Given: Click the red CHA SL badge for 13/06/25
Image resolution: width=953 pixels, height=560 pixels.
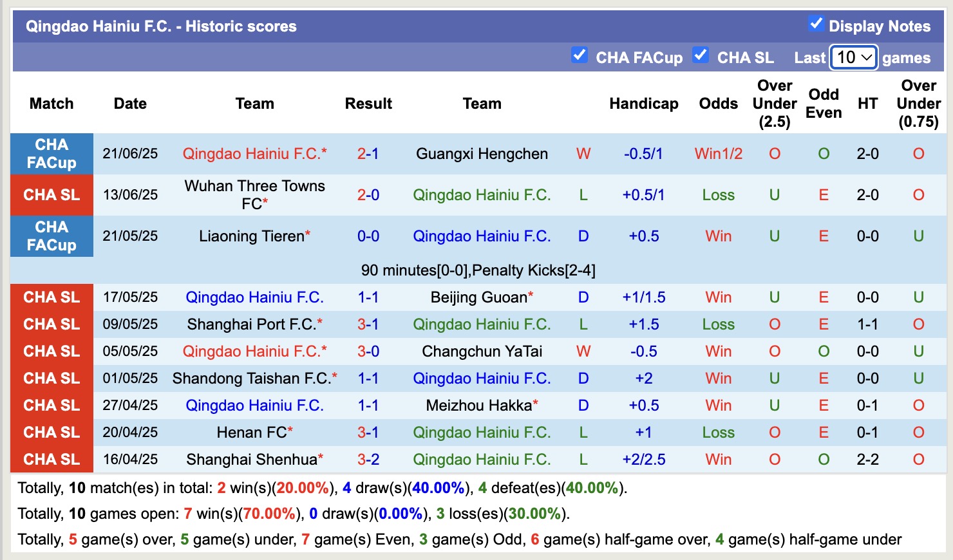Looking at the screenshot, I should coord(52,195).
